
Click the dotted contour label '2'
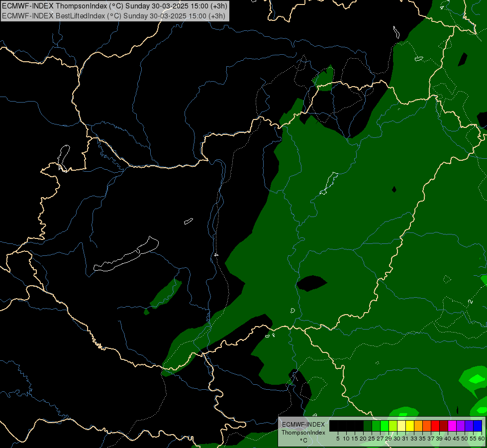(x=471, y=302)
